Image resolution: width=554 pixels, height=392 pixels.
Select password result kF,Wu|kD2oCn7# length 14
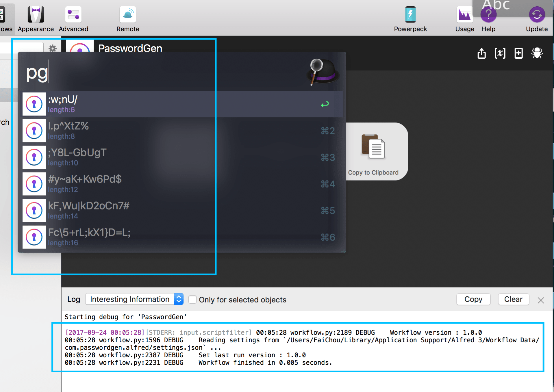[x=183, y=210]
